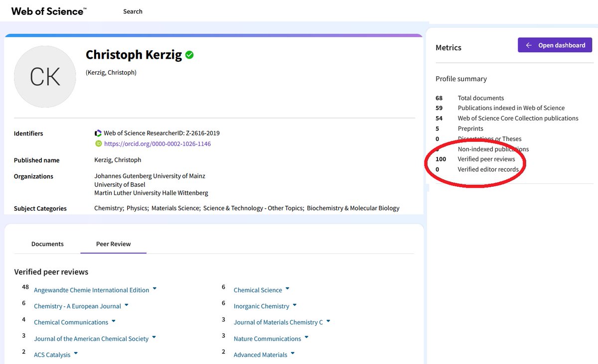
Task: Click the Web of Science logo
Action: pyautogui.click(x=49, y=11)
